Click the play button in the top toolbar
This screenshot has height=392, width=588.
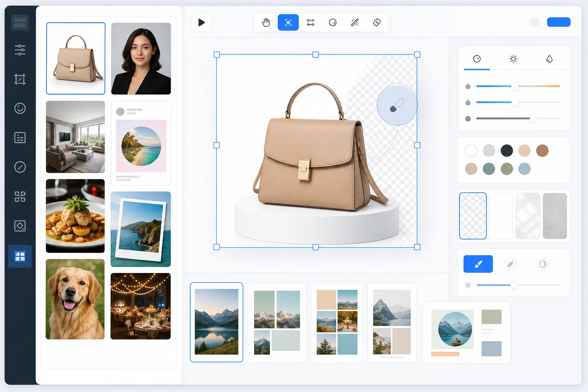pos(201,23)
